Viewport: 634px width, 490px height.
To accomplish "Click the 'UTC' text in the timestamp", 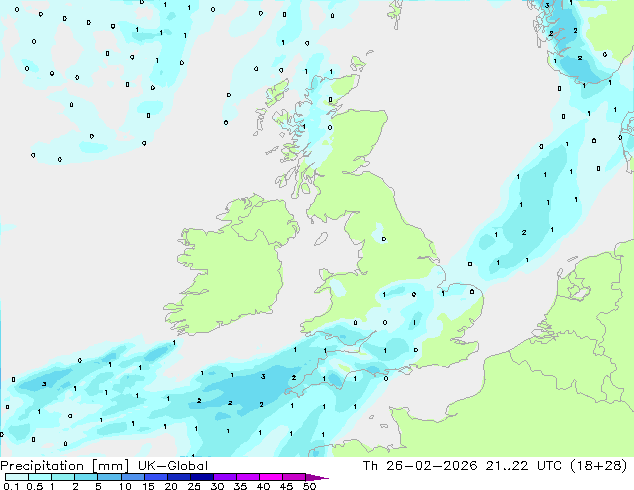I will pos(549,466).
